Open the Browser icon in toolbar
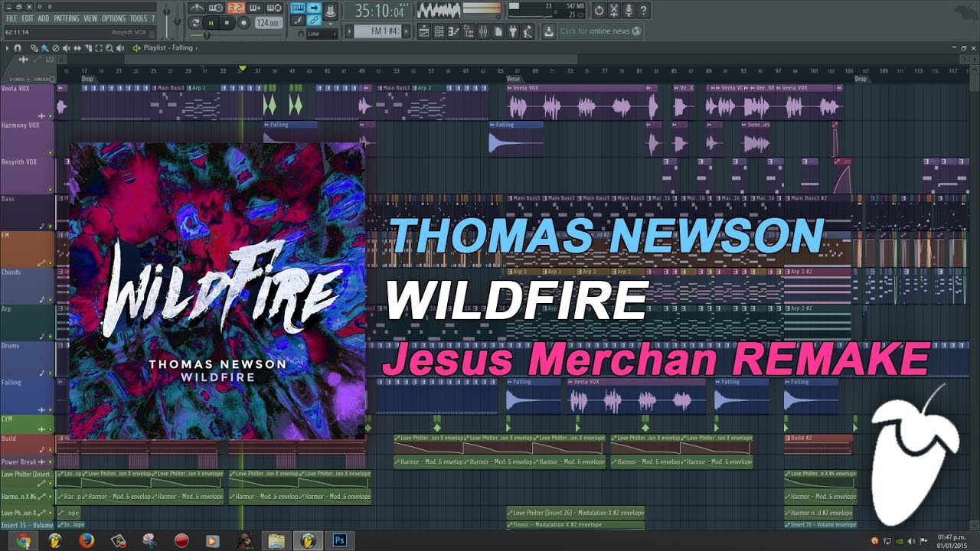This screenshot has width=980, height=551. coord(469,31)
